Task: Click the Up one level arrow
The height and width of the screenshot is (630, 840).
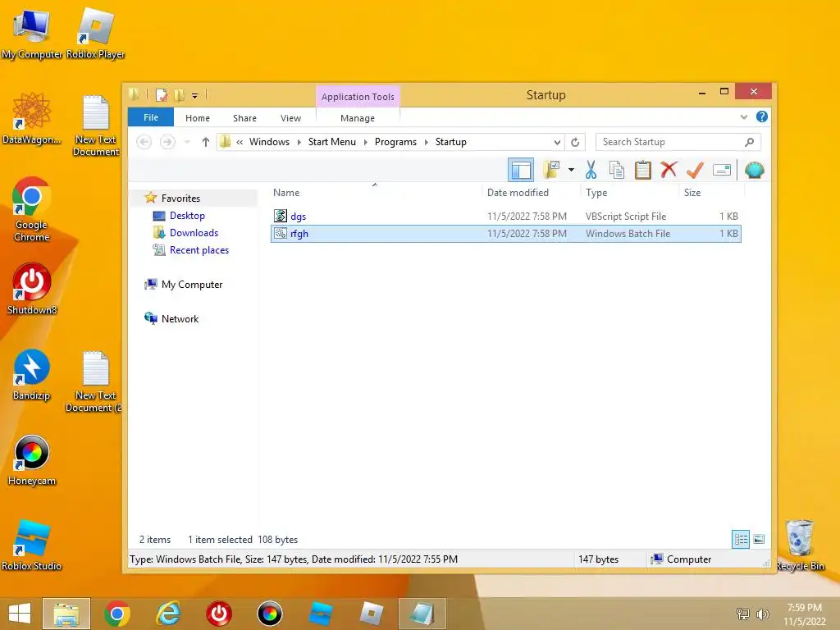Action: [x=206, y=142]
